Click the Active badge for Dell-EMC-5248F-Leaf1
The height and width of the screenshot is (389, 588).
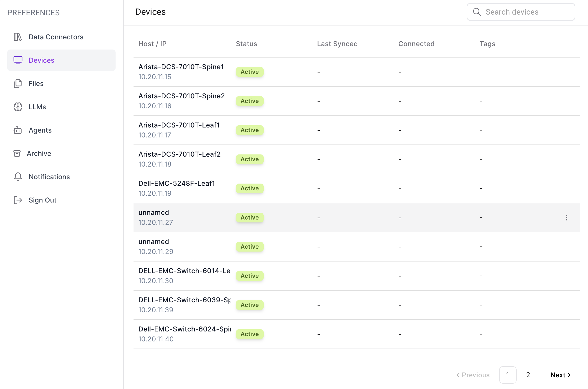(x=250, y=188)
